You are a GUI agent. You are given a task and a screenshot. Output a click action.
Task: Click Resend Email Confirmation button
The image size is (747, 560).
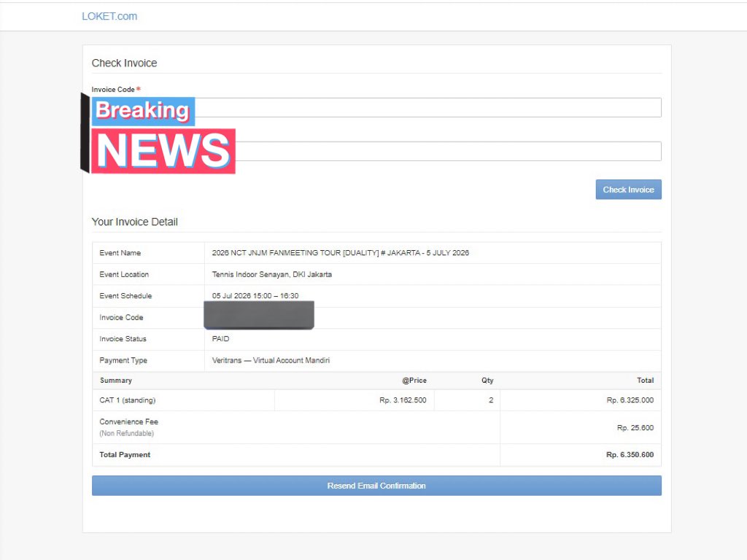point(376,486)
